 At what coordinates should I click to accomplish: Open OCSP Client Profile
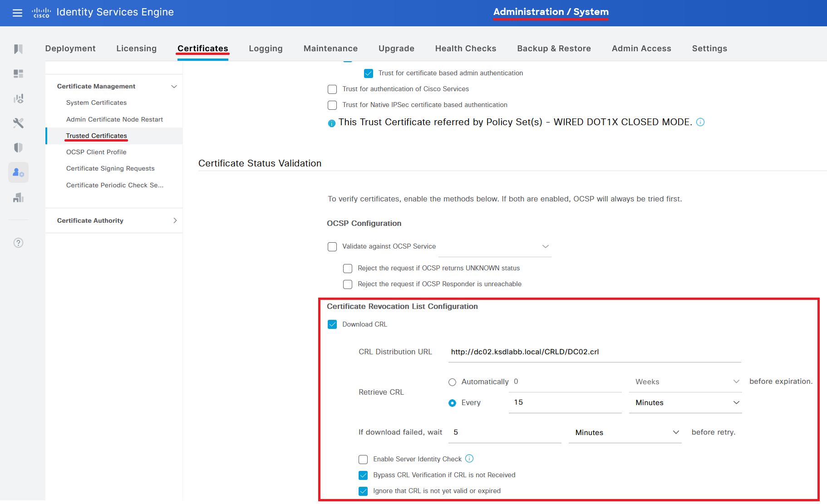coord(96,152)
